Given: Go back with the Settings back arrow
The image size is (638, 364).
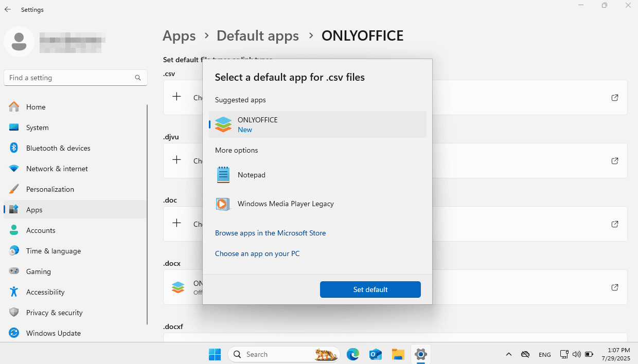Looking at the screenshot, I should [x=8, y=9].
